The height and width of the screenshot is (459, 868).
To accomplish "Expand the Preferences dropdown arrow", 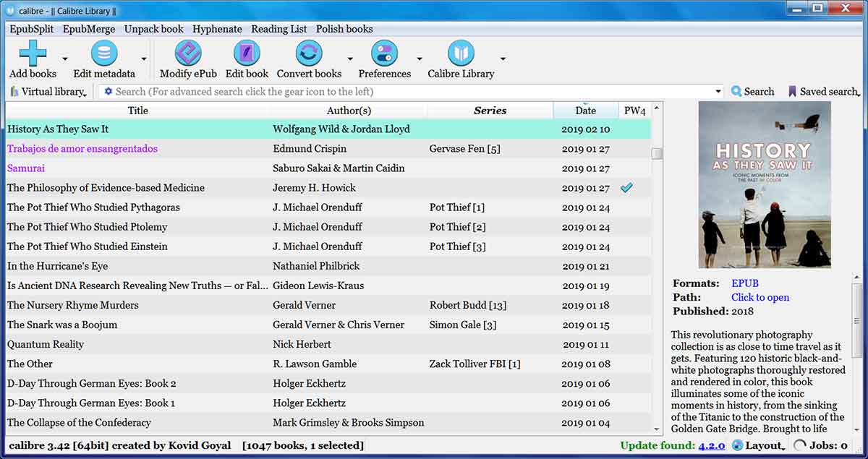I will coord(420,59).
